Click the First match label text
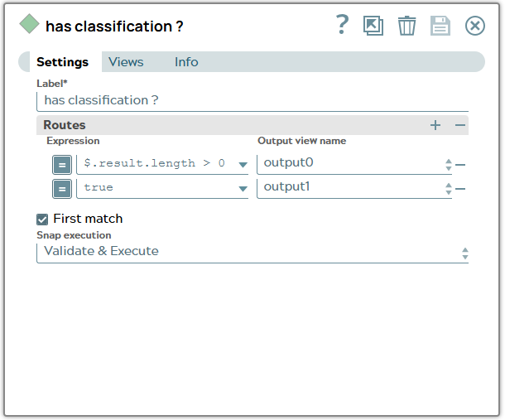This screenshot has width=505, height=420. coord(88,219)
